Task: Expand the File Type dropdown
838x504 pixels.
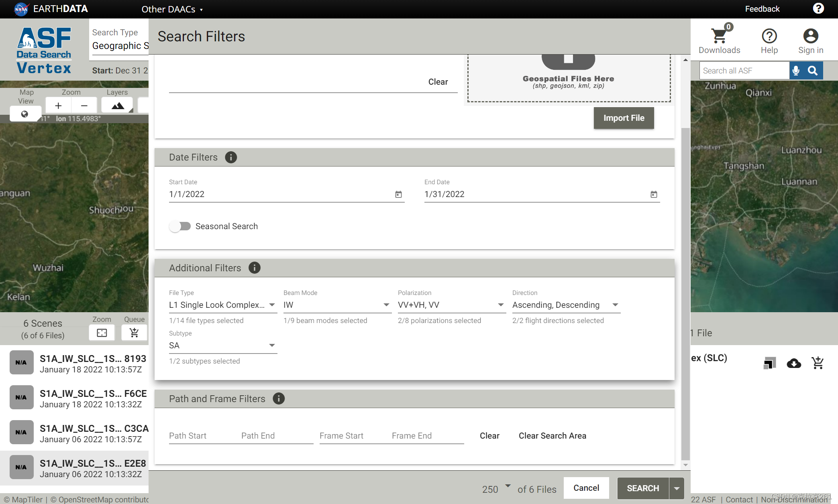Action: [222, 305]
